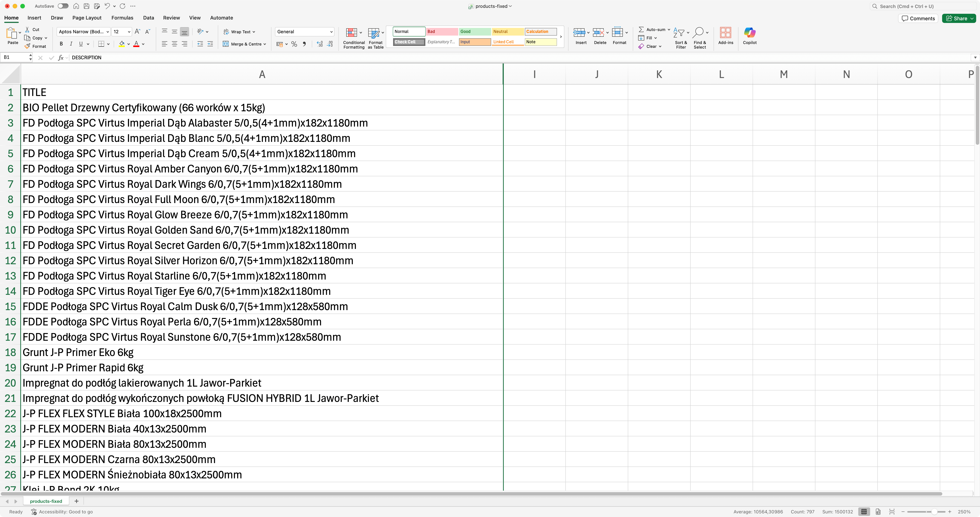Click Increase font size icon
The width and height of the screenshot is (980, 517).
click(137, 32)
